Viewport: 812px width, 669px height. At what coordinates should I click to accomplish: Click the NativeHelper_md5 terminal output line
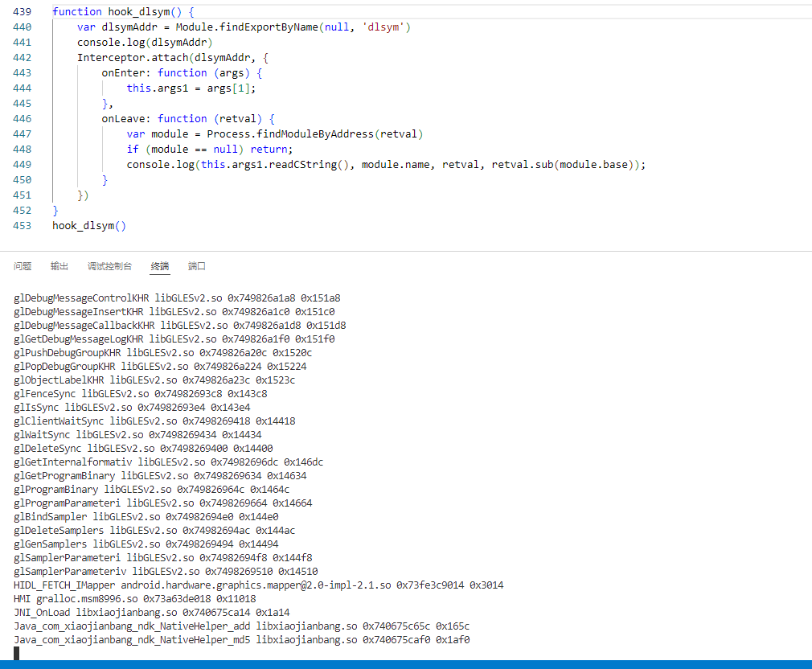(x=241, y=640)
